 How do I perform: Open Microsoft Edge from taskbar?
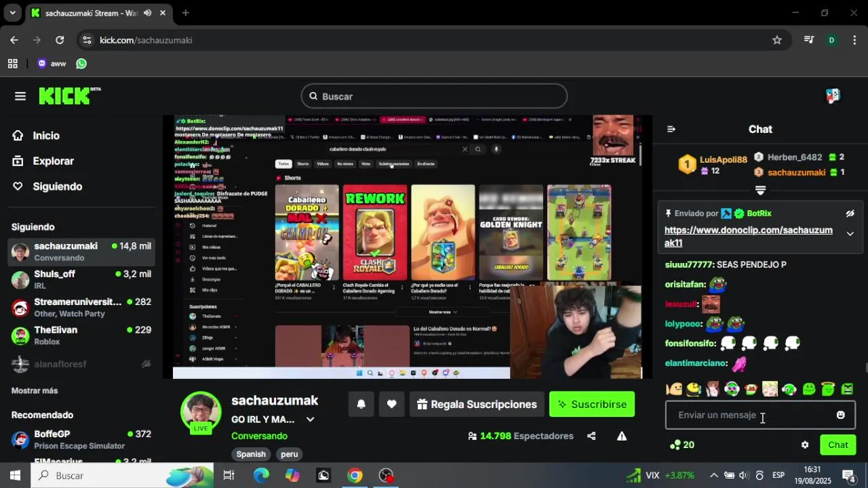pos(261,475)
